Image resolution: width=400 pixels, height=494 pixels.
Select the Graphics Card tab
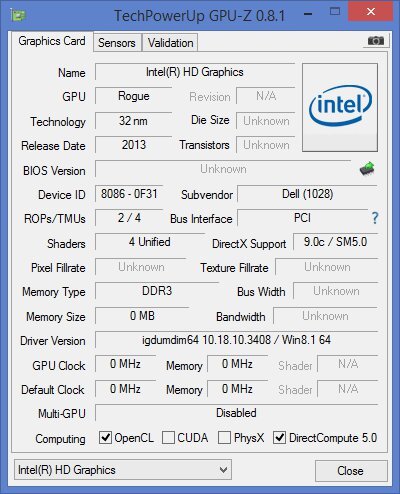(52, 41)
